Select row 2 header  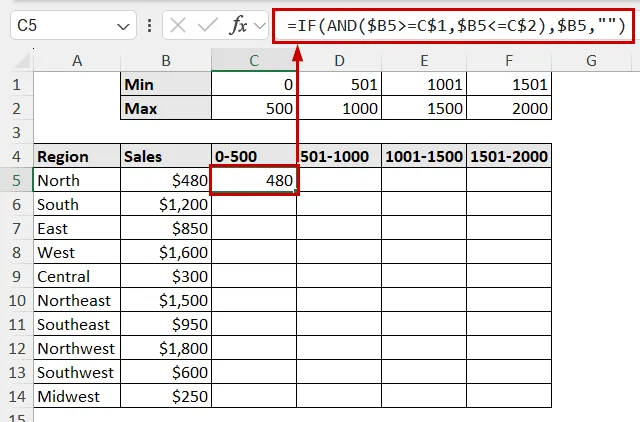point(16,109)
